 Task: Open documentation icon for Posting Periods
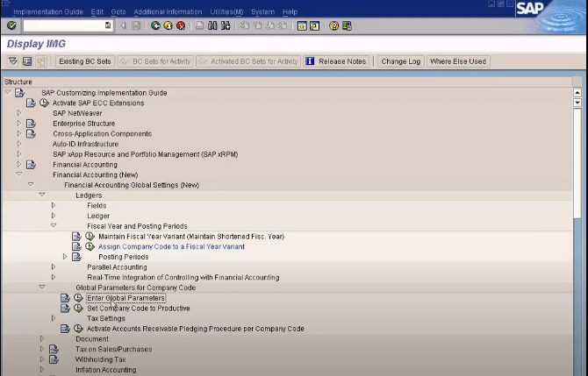point(76,257)
